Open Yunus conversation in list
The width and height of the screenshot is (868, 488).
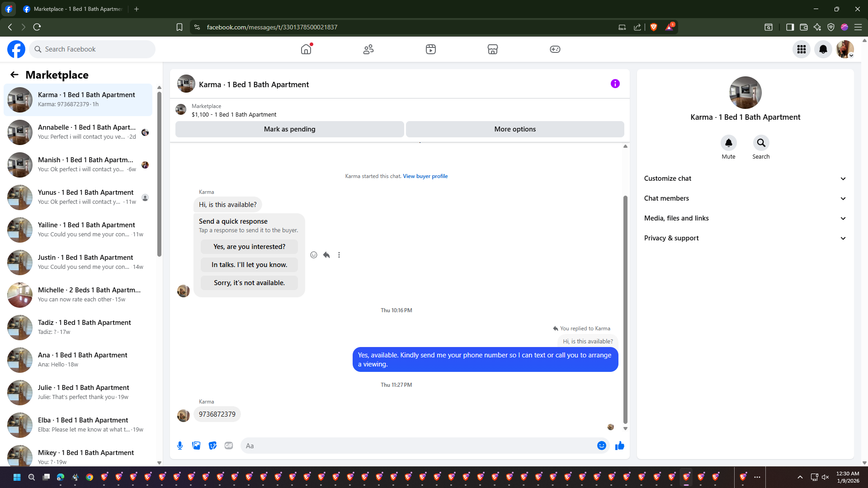pos(78,197)
